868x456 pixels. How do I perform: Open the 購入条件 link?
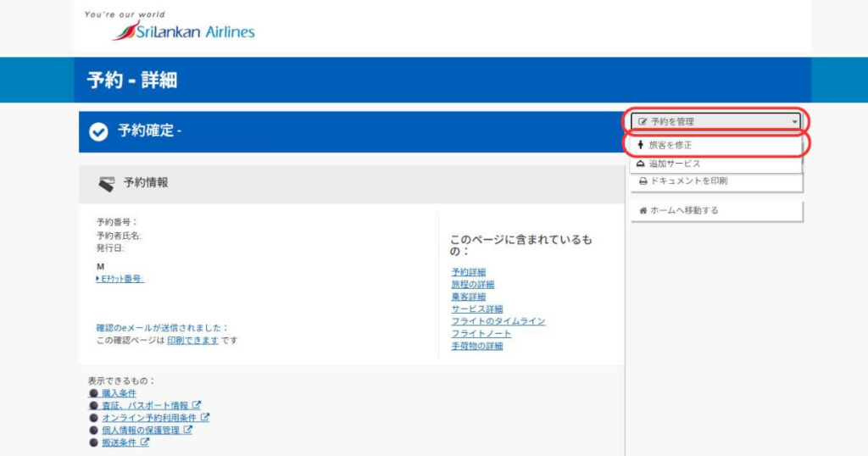click(119, 393)
